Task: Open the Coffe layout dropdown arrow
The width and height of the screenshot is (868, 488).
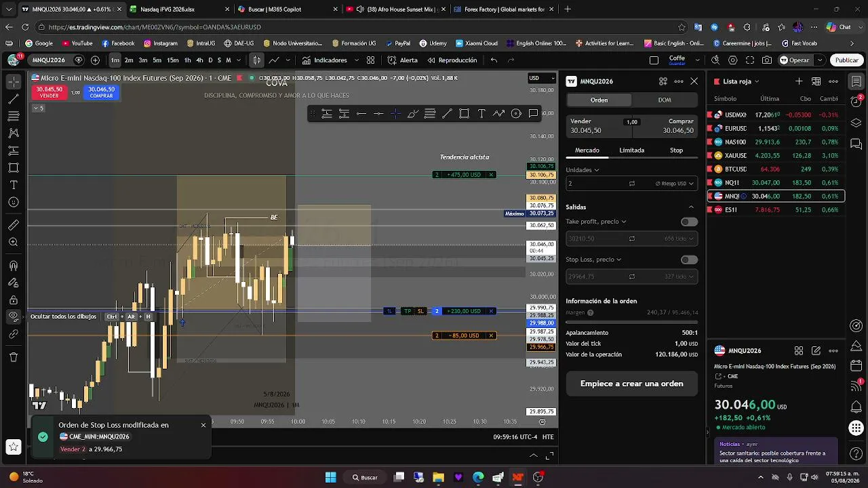Action: 698,60
